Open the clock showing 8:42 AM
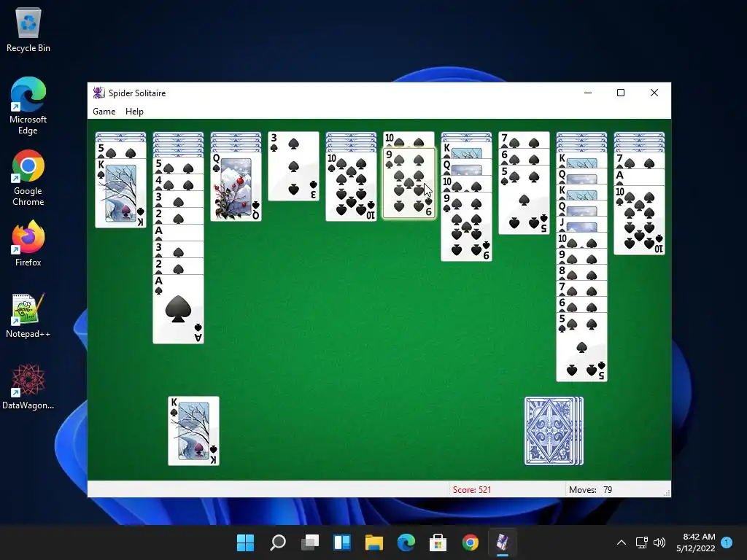 point(695,542)
